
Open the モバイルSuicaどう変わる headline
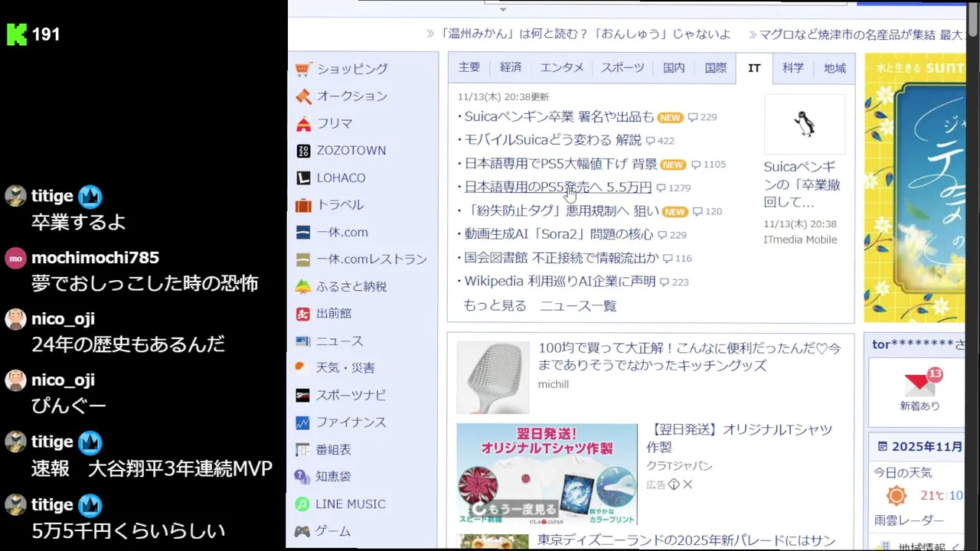tap(553, 141)
